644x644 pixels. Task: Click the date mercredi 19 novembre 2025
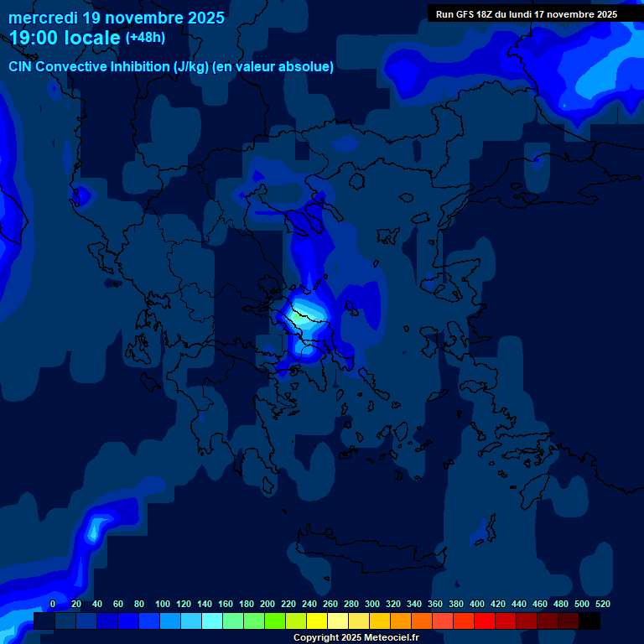coord(117,18)
